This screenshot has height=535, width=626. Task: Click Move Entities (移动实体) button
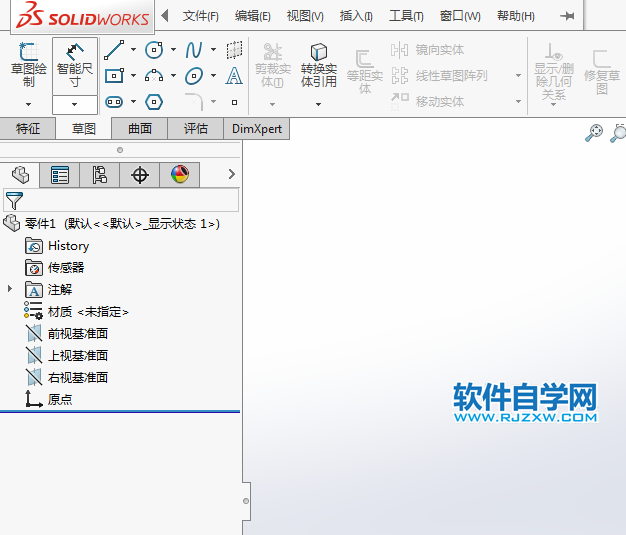[428, 101]
